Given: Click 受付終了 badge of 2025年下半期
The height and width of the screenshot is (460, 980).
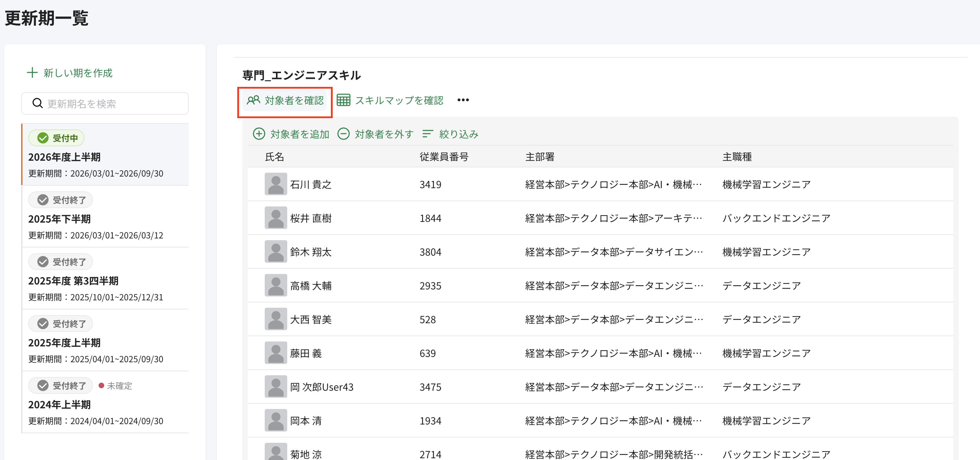Looking at the screenshot, I should click(61, 200).
